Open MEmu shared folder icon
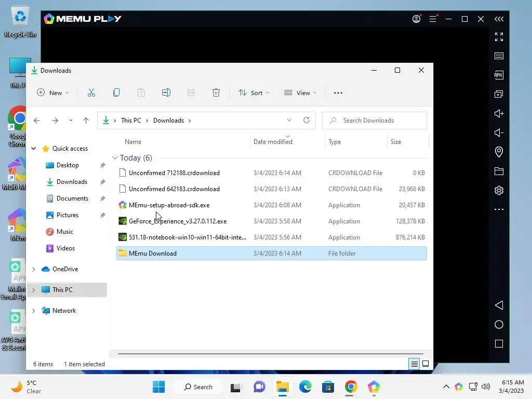This screenshot has height=399, width=532. click(499, 171)
